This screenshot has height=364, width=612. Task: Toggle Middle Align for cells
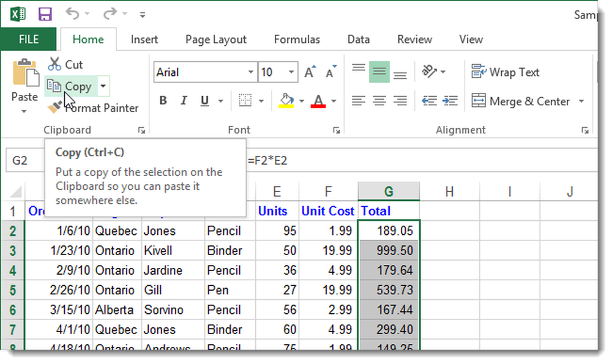[x=379, y=72]
